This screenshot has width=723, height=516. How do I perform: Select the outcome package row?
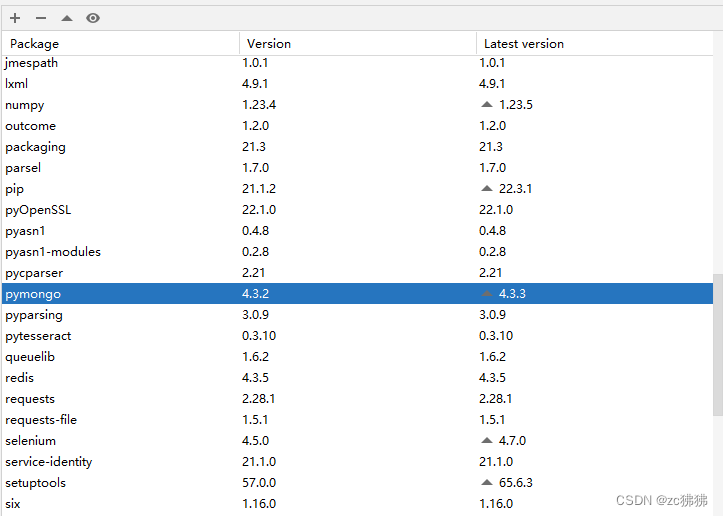(357, 126)
